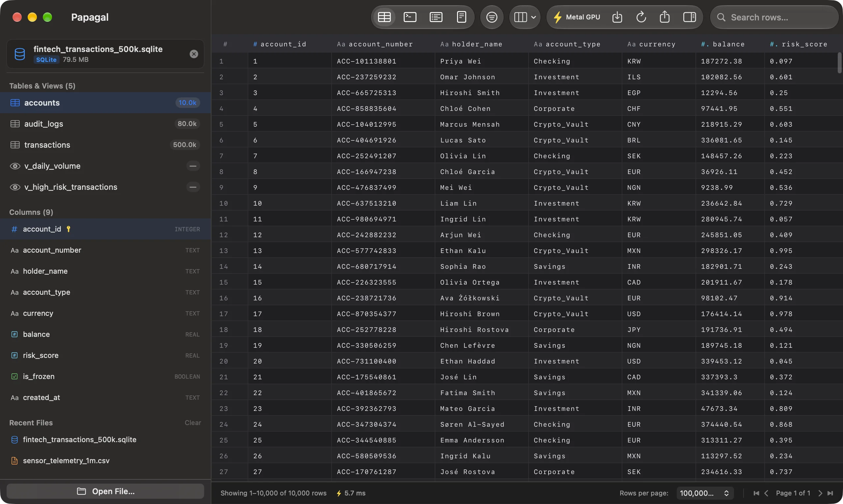This screenshot has width=843, height=504.
Task: Click the import download icon
Action: tap(617, 17)
